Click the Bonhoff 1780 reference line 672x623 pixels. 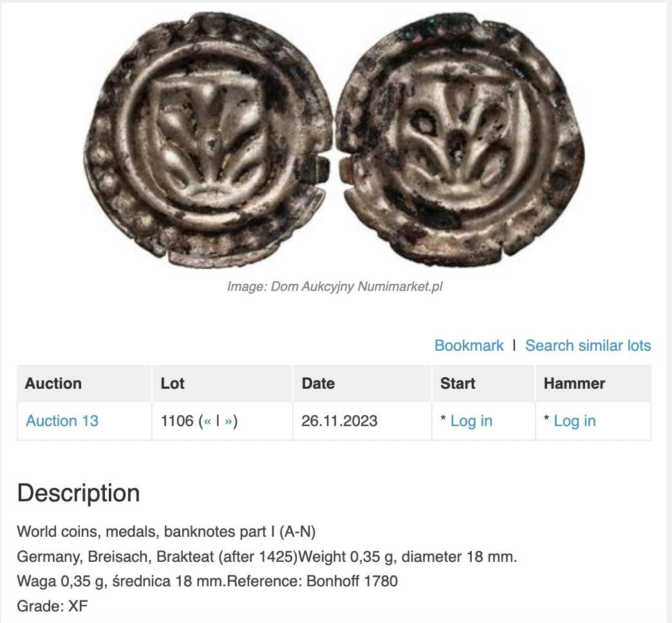click(x=207, y=581)
